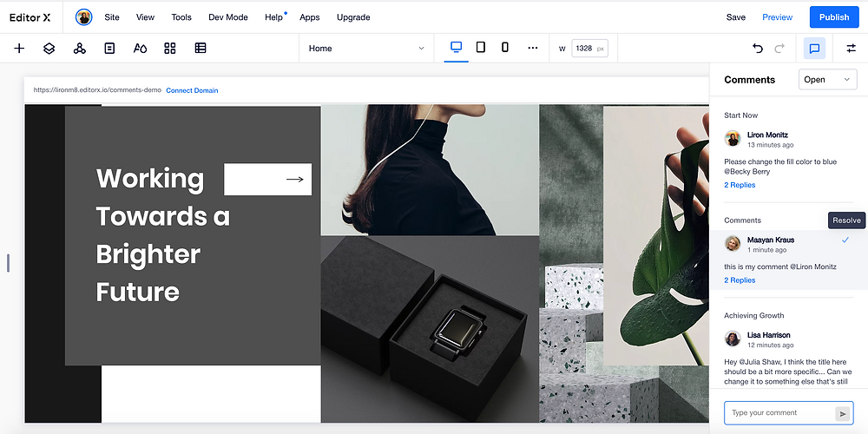Click Maayan Kraus profile picture
The height and width of the screenshot is (434, 868).
733,244
